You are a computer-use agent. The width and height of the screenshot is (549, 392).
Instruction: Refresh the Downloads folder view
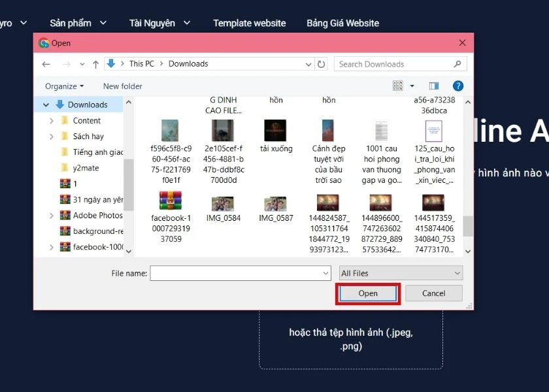pyautogui.click(x=321, y=65)
